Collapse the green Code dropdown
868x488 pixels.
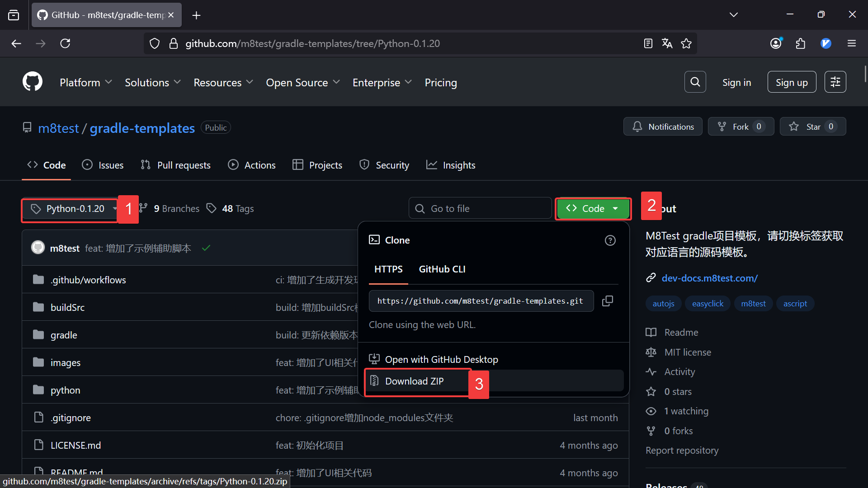(592, 209)
